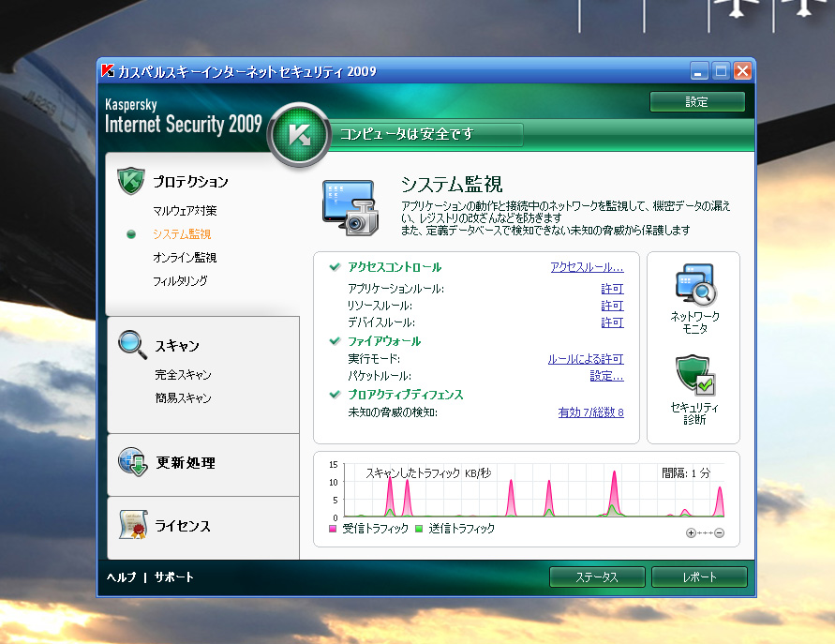
Task: Select マルウェア対策 in sidebar
Action: 185,210
